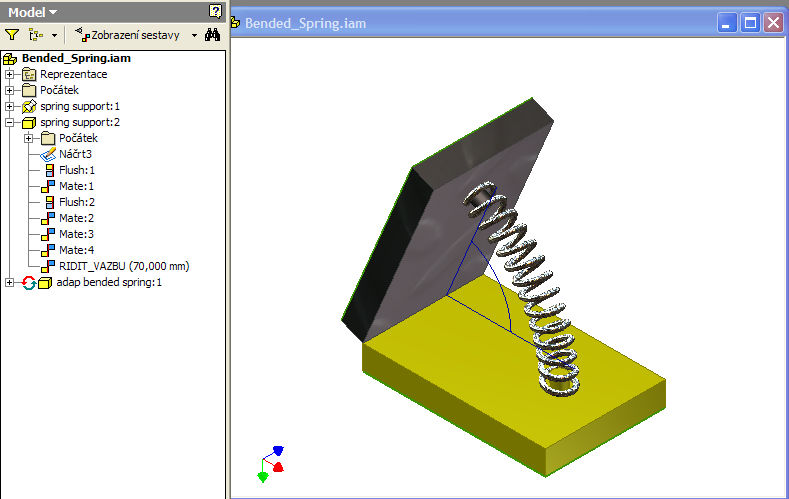
Task: Click the binoculars find icon
Action: coord(212,34)
